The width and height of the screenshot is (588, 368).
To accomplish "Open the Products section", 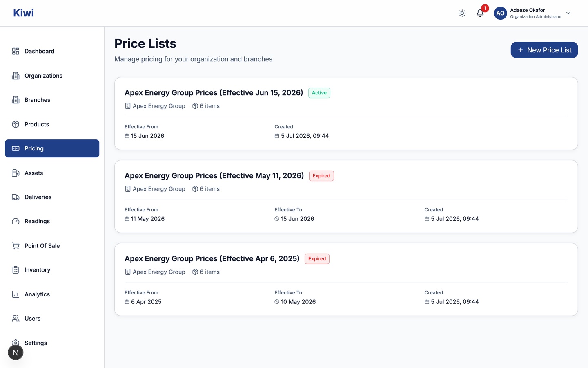I will coord(52,124).
